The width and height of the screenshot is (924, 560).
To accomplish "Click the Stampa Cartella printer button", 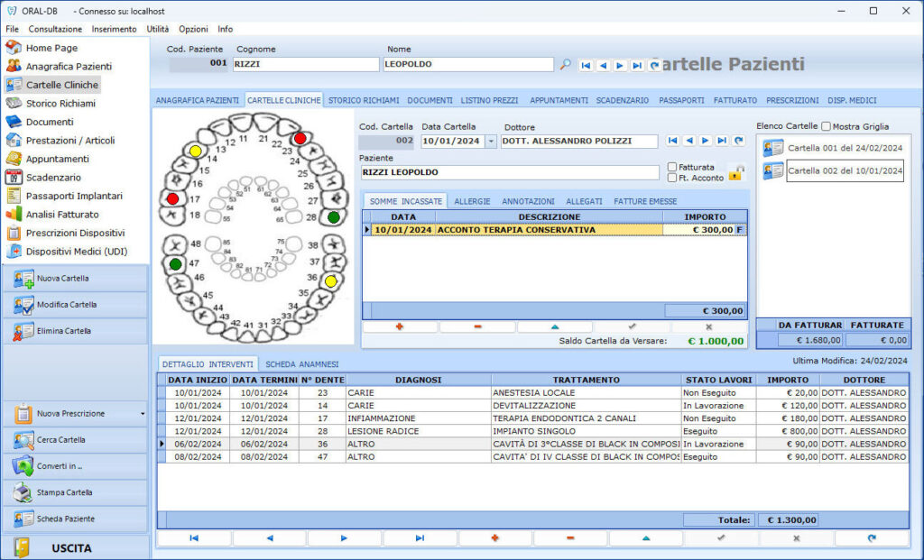I will (74, 493).
